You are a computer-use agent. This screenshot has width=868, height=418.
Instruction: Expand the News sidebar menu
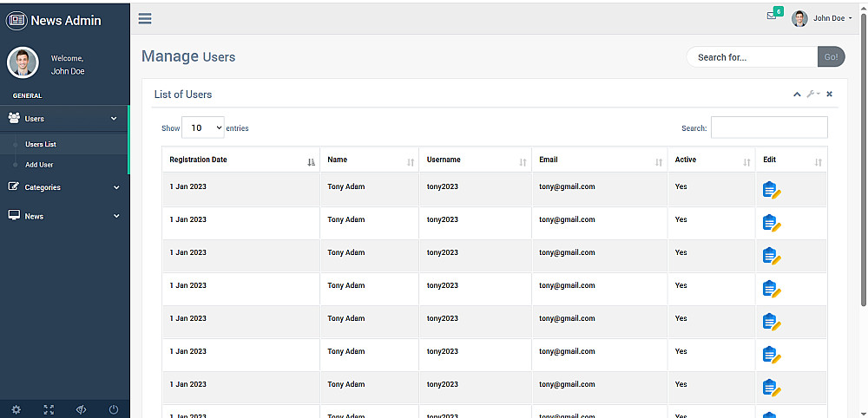pyautogui.click(x=64, y=216)
